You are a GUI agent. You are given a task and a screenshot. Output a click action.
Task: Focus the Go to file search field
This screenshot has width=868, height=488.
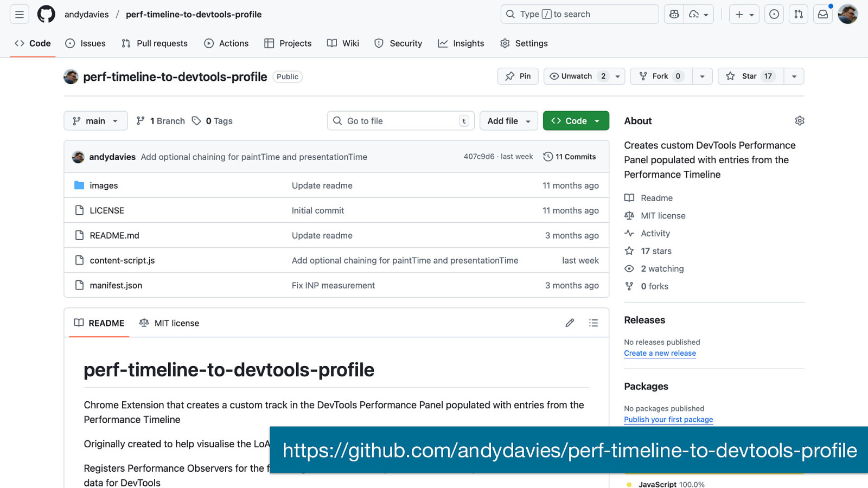point(400,121)
